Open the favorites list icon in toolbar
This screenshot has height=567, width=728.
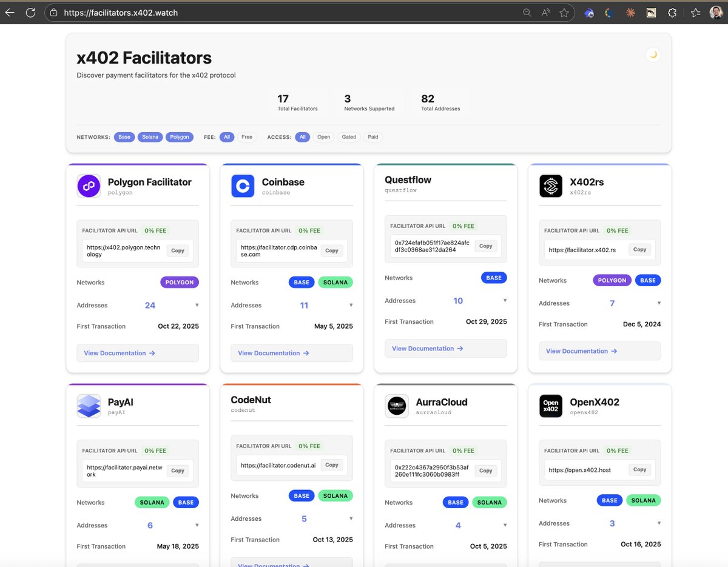click(x=696, y=12)
